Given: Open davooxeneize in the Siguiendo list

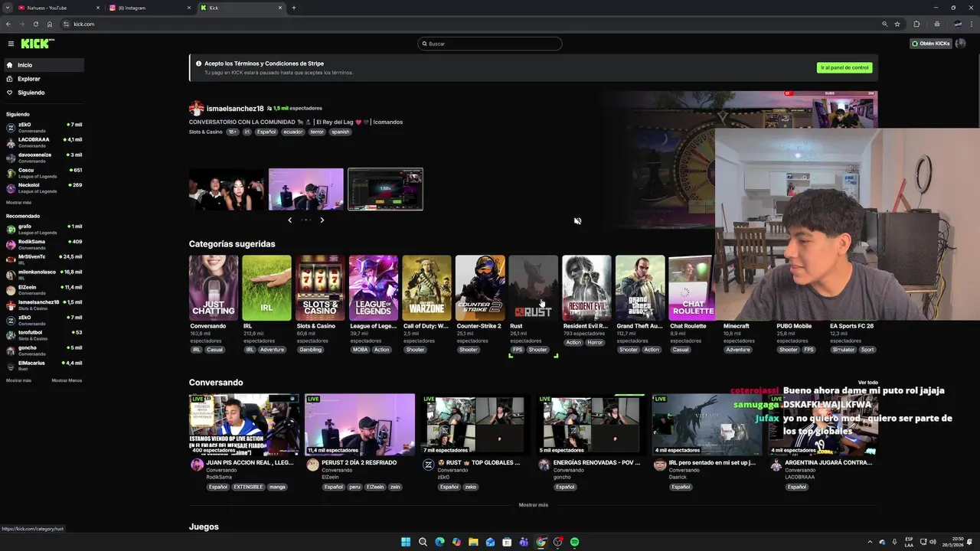Looking at the screenshot, I should coord(43,158).
